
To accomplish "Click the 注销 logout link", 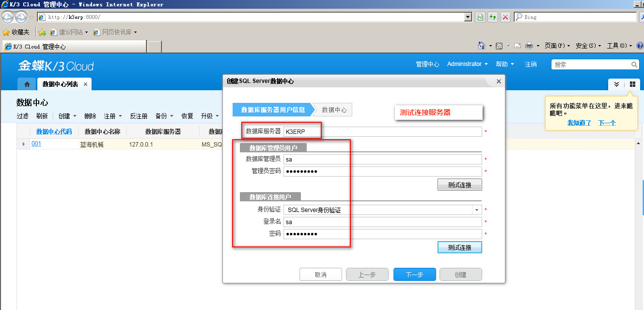I will (531, 64).
